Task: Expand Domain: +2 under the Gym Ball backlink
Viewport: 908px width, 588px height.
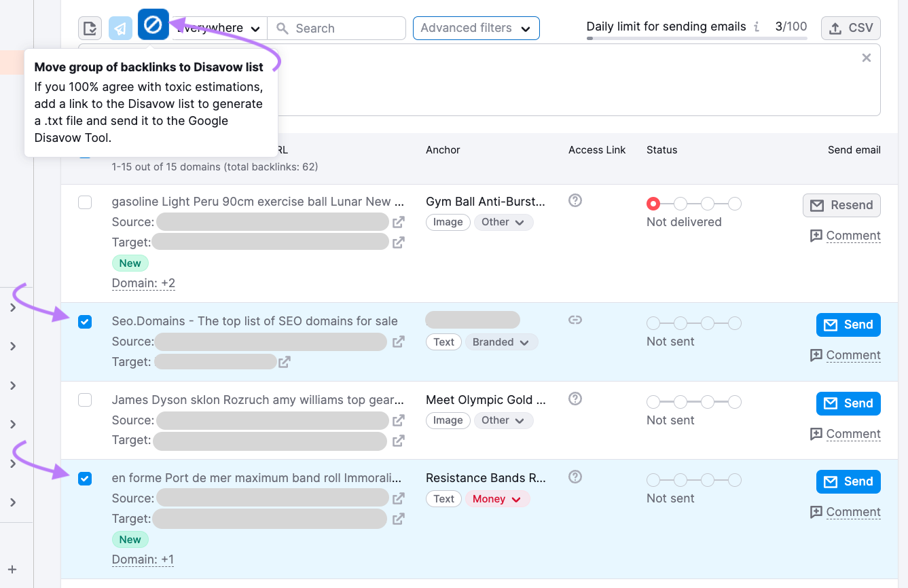Action: click(x=143, y=283)
